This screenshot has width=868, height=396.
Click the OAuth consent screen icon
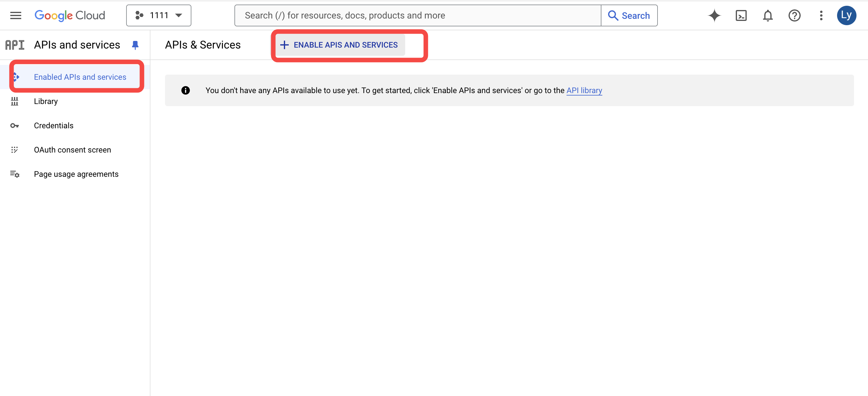pyautogui.click(x=15, y=150)
